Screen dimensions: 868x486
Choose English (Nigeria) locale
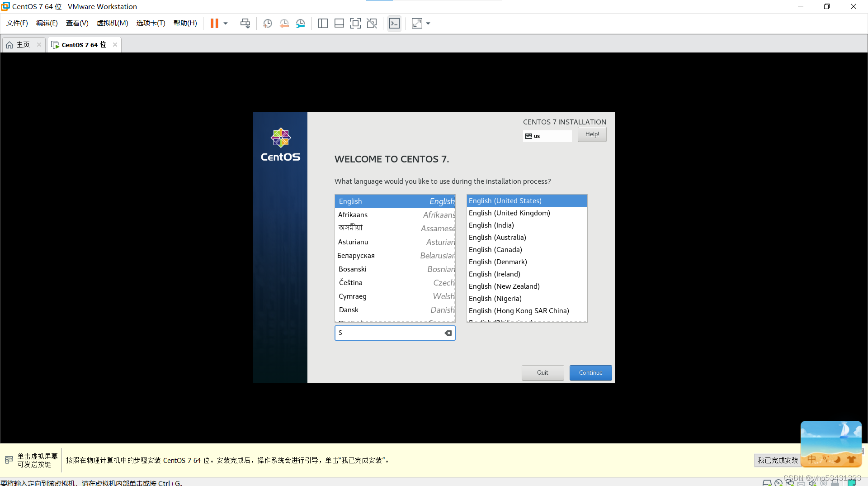pyautogui.click(x=527, y=299)
